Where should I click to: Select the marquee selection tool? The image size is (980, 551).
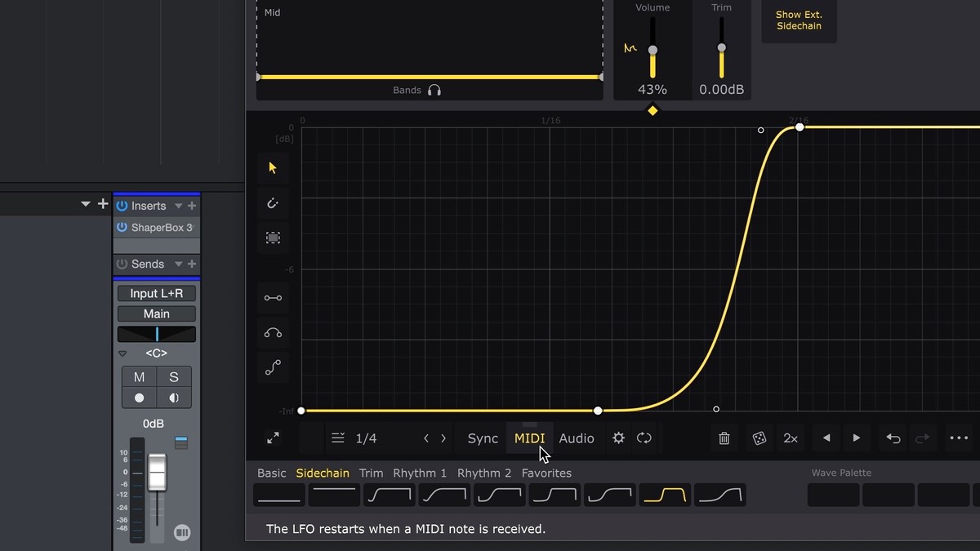coord(273,238)
